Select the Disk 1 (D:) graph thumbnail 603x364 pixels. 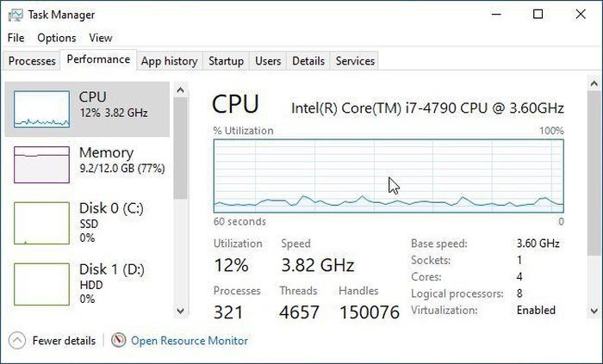point(41,283)
